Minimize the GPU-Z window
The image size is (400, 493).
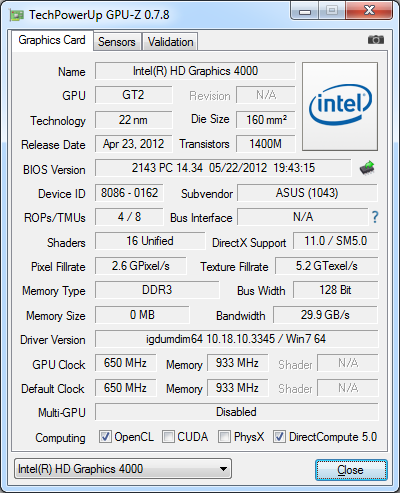click(305, 11)
